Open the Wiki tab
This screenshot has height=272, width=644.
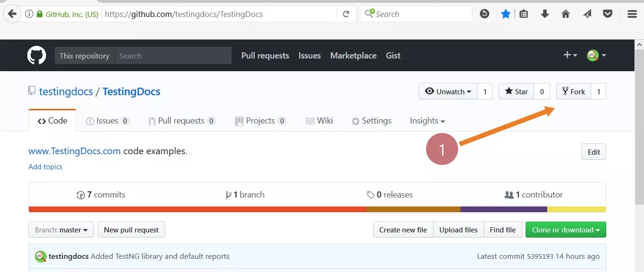pos(319,120)
